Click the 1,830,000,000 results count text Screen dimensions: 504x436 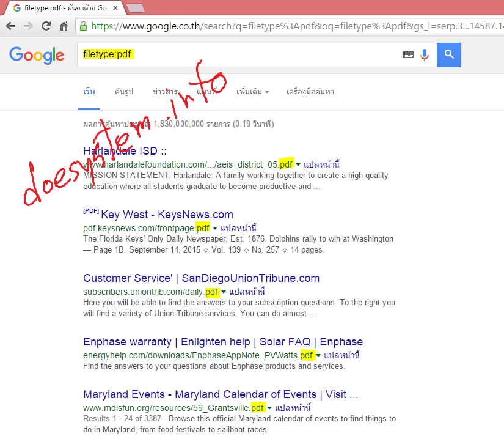tap(178, 124)
